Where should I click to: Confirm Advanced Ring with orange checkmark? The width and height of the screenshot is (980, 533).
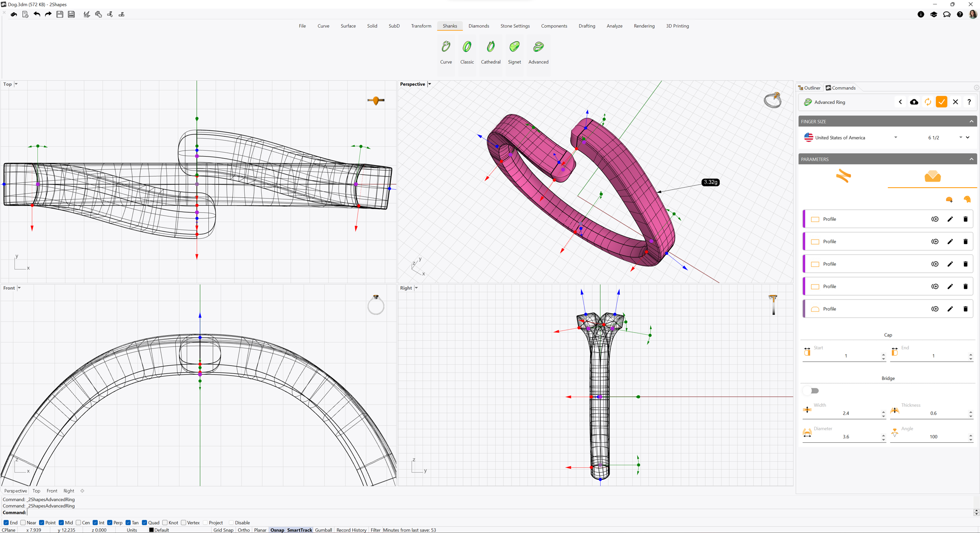pyautogui.click(x=941, y=102)
